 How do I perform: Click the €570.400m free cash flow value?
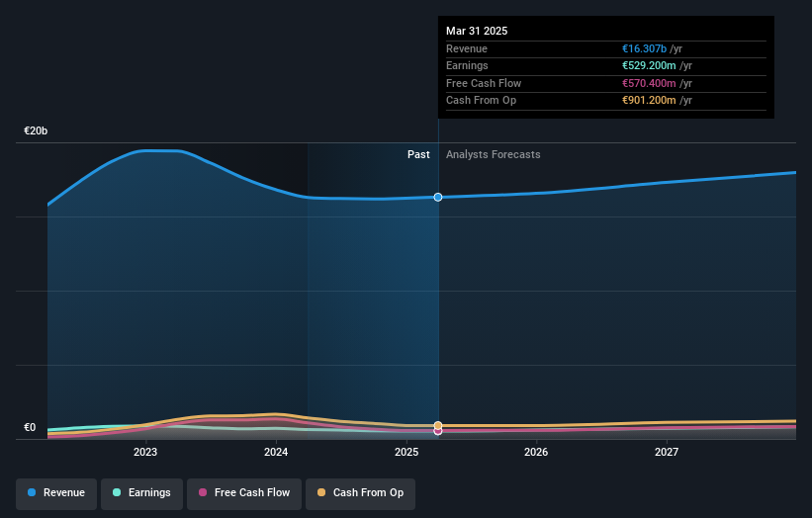pyautogui.click(x=649, y=83)
